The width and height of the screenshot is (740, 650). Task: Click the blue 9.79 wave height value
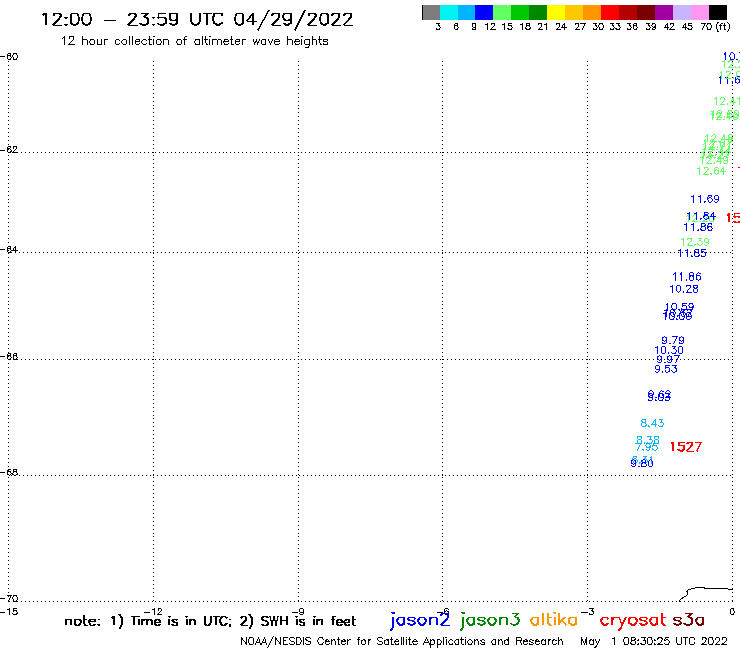[673, 340]
